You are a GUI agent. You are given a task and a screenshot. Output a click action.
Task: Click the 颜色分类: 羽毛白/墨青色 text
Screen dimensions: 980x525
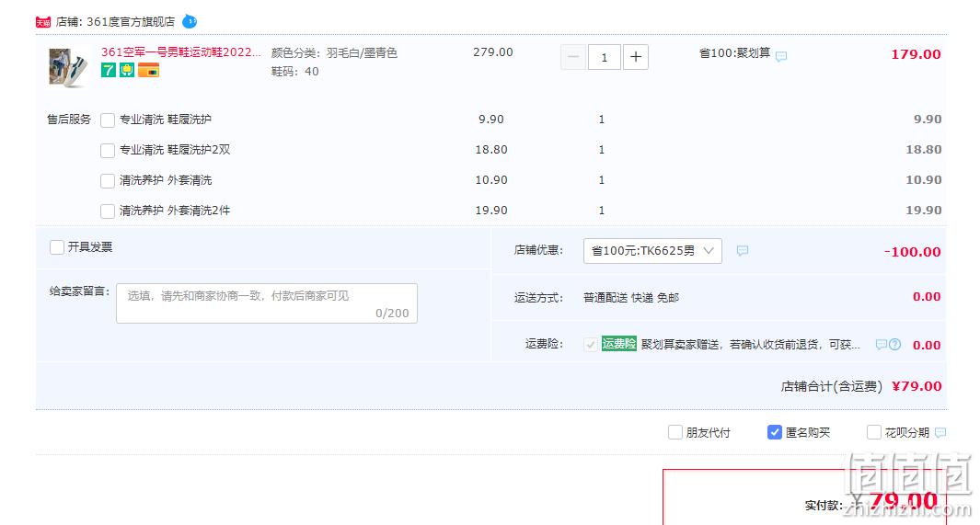pyautogui.click(x=334, y=53)
